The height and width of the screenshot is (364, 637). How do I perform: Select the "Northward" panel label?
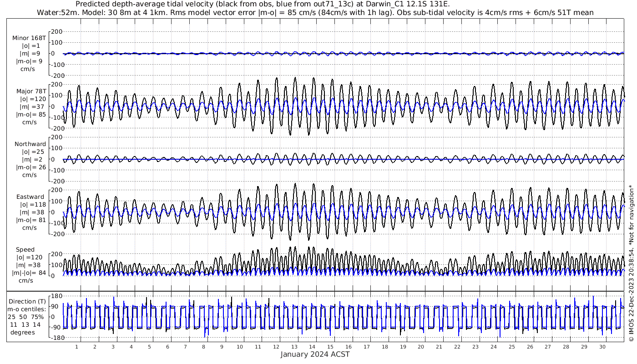(x=30, y=144)
